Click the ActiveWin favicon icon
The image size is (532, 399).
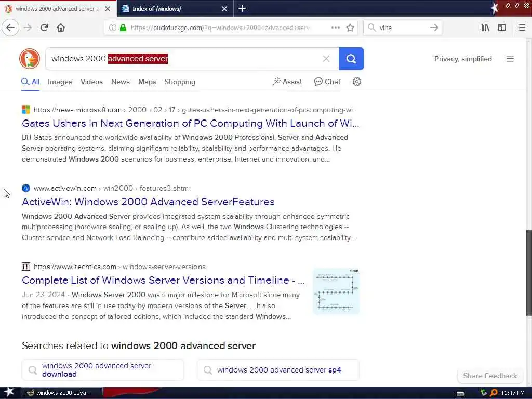tap(26, 188)
